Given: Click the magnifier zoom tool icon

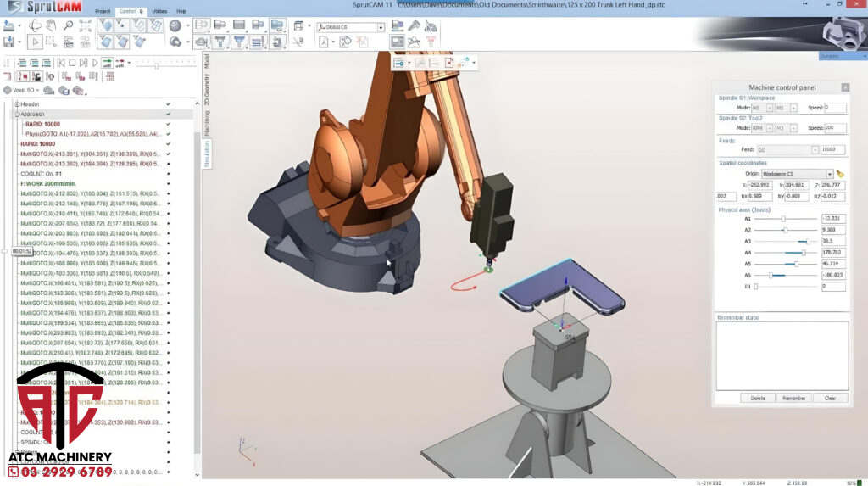Looking at the screenshot, I should click(x=68, y=25).
